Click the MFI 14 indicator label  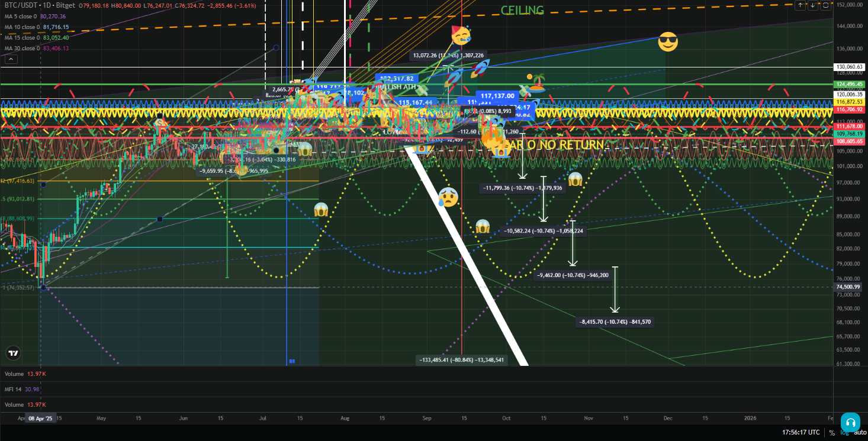coord(15,388)
